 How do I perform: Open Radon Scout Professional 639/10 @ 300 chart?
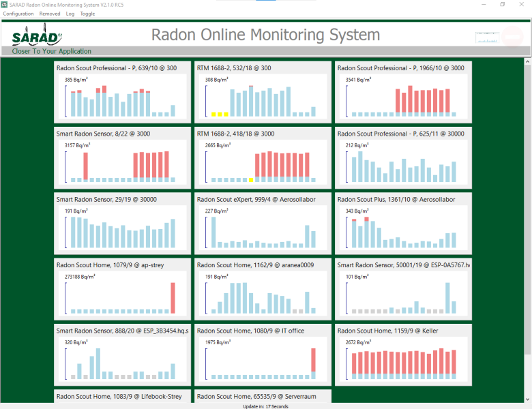pos(123,97)
